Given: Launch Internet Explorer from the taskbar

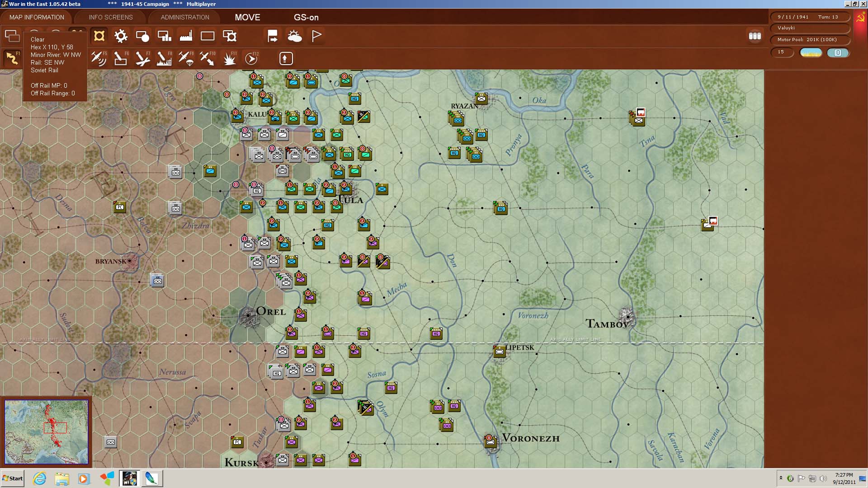Looking at the screenshot, I should 40,479.
